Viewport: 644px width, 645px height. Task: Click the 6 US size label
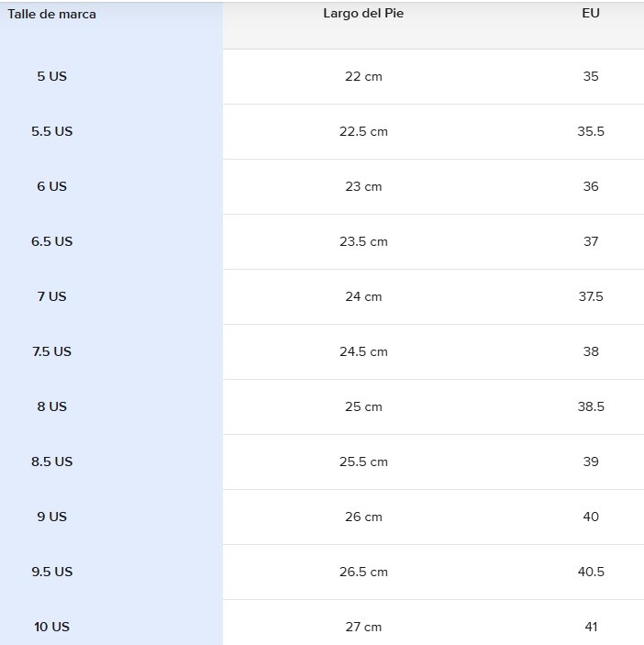coord(52,186)
